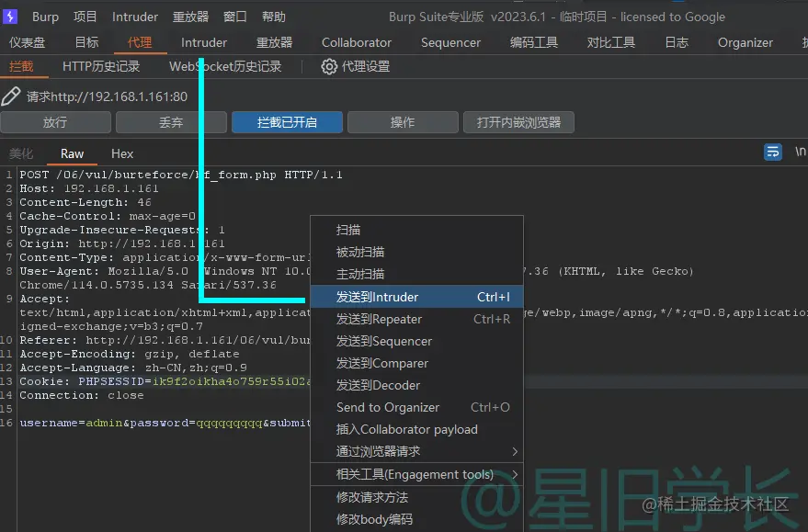Click the 丢弃 drop button
The width and height of the screenshot is (808, 532).
pyautogui.click(x=171, y=122)
